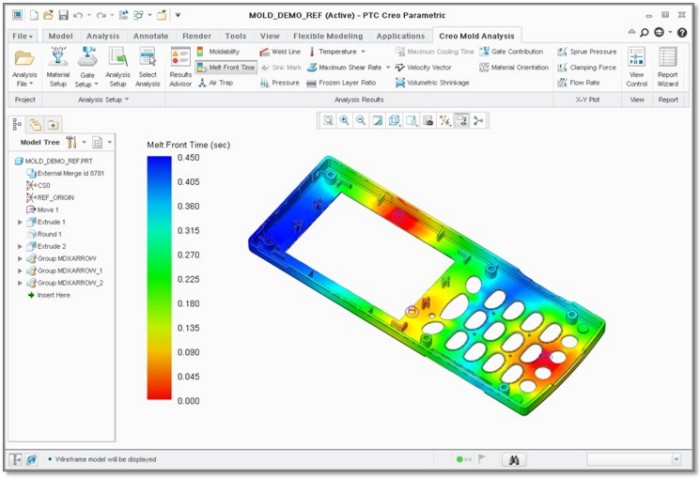Open Saved Orientations in graphics toolbar
This screenshot has width=700, height=479.
point(411,121)
